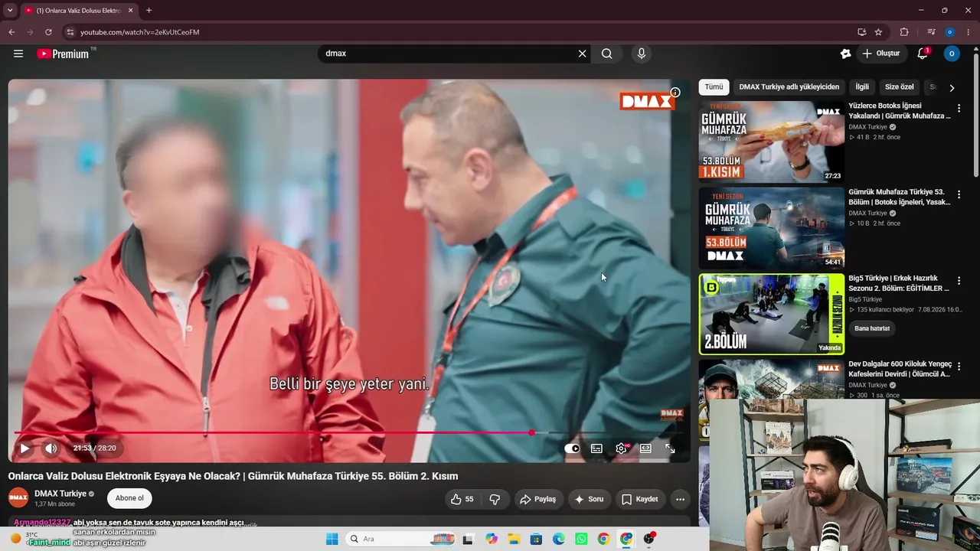
Task: Share the video with Paylaş
Action: click(x=537, y=499)
